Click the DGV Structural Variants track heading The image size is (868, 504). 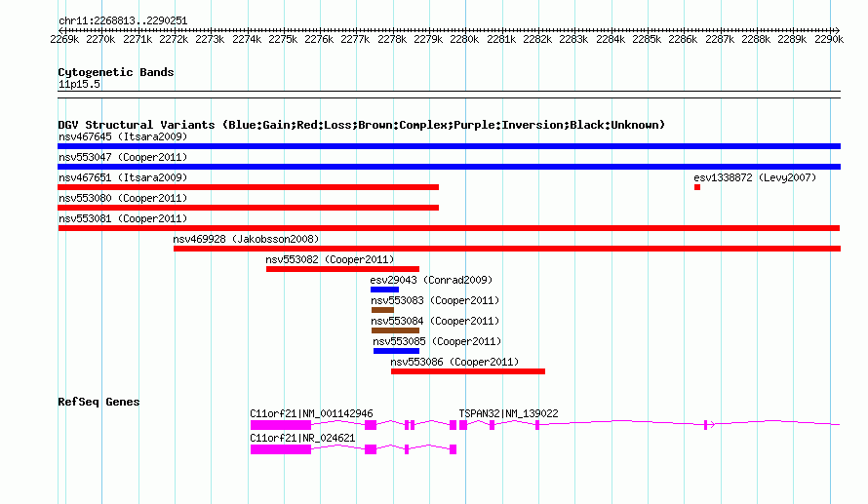(361, 125)
